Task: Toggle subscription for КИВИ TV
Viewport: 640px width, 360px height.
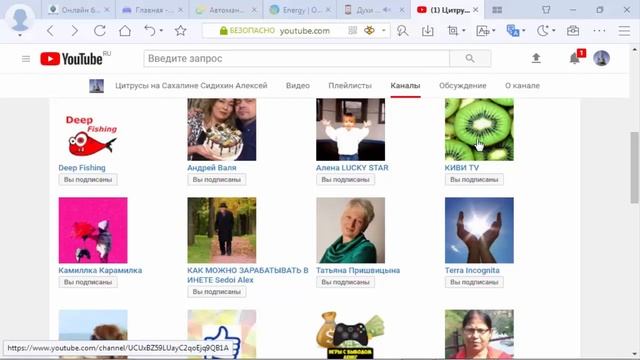Action: (474, 180)
